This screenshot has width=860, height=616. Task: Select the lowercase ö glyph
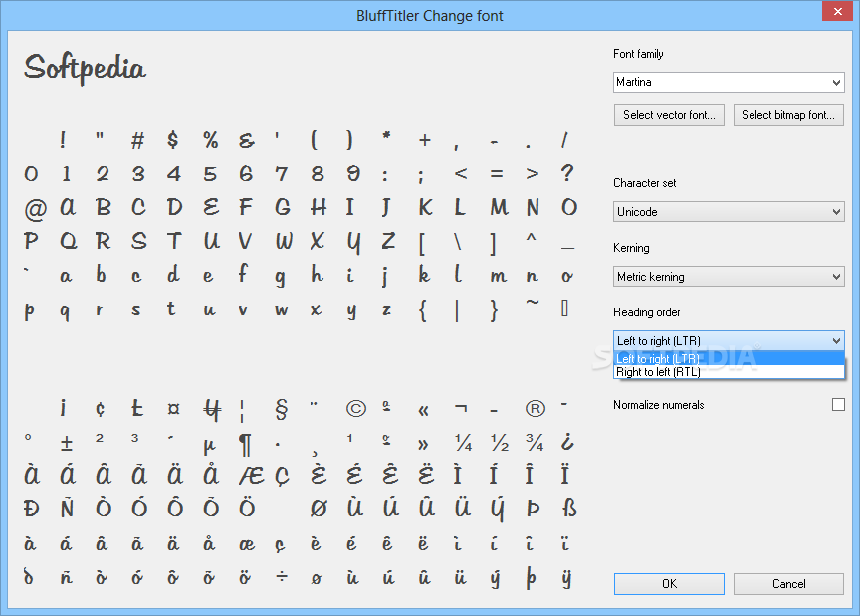tap(245, 577)
